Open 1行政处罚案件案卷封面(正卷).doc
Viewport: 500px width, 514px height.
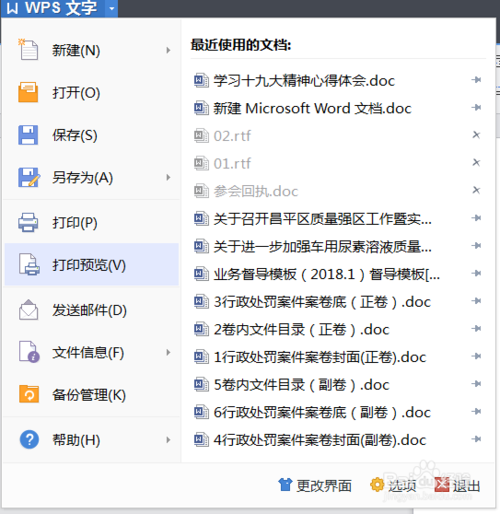pos(338,357)
